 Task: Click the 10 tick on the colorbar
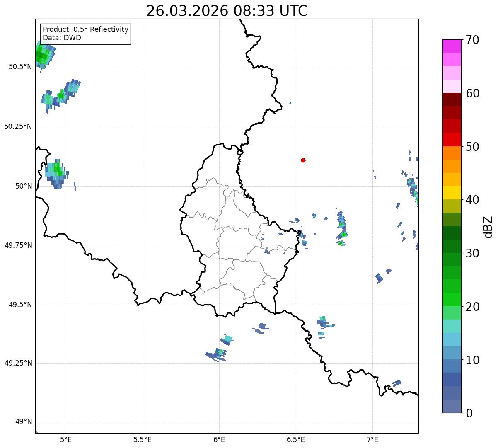click(x=473, y=360)
